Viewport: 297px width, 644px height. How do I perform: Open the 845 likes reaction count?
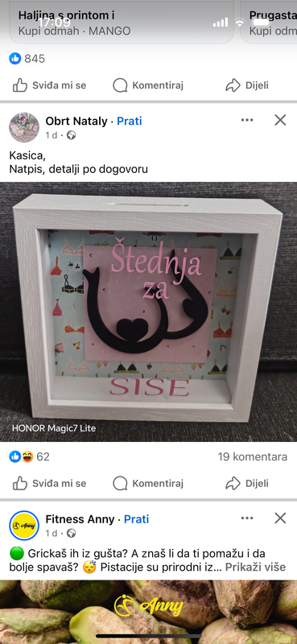(27, 59)
